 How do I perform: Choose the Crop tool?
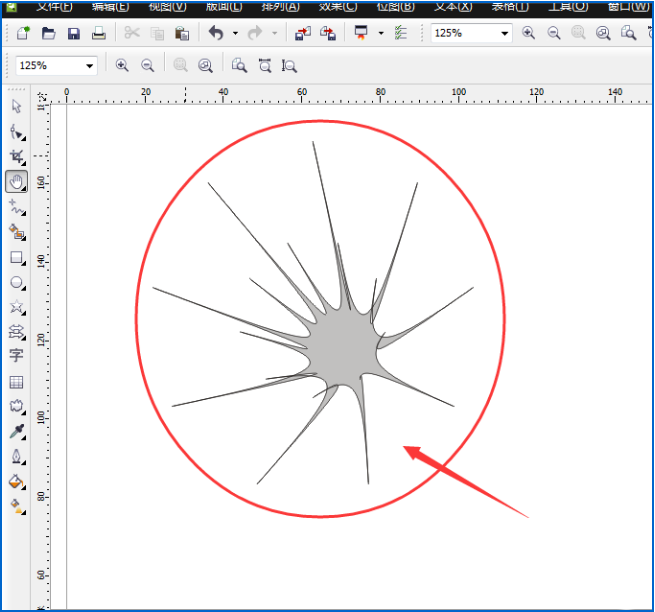click(16, 157)
